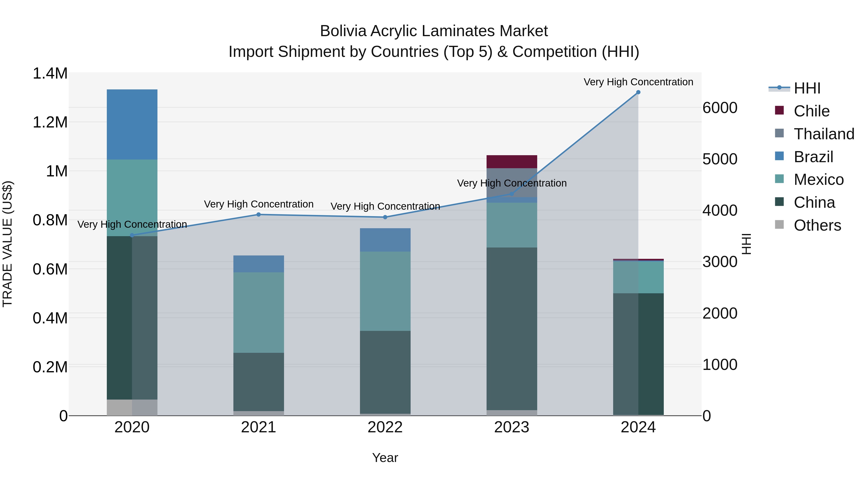Click the Mexico teal legend swatch

click(x=779, y=179)
